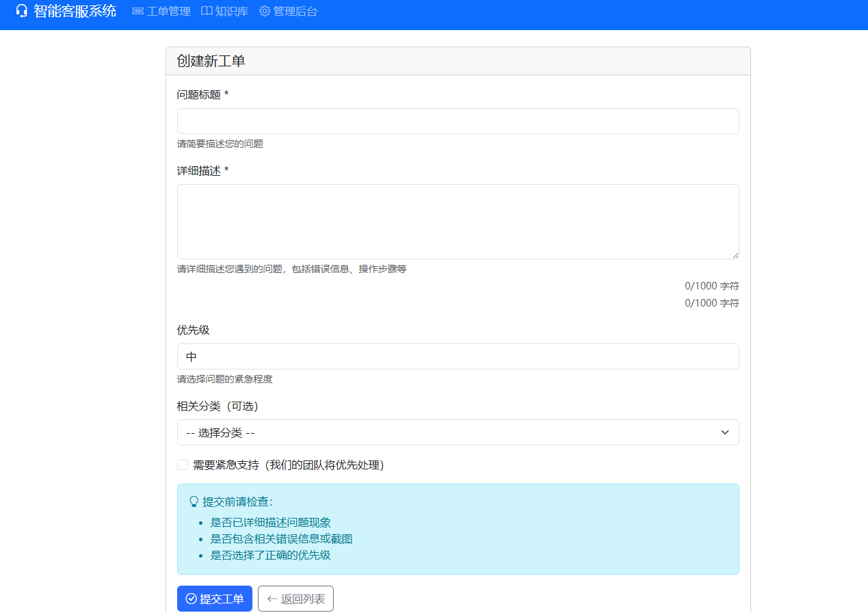
Task: Click the 提交工单 submit button
Action: [214, 598]
